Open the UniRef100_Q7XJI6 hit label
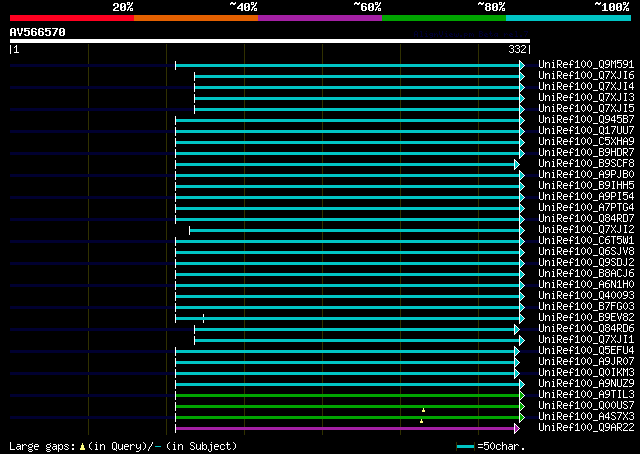 point(586,75)
